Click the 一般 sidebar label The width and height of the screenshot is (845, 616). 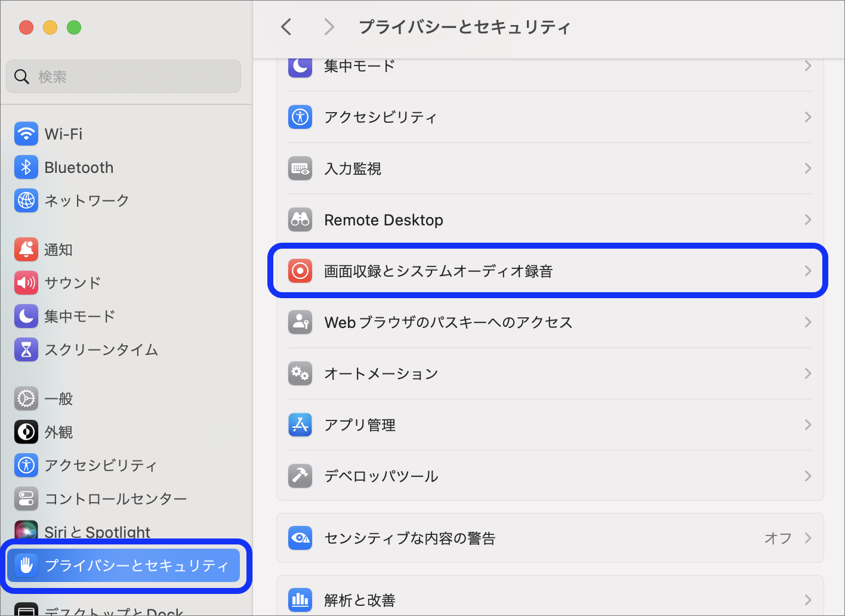pyautogui.click(x=58, y=398)
